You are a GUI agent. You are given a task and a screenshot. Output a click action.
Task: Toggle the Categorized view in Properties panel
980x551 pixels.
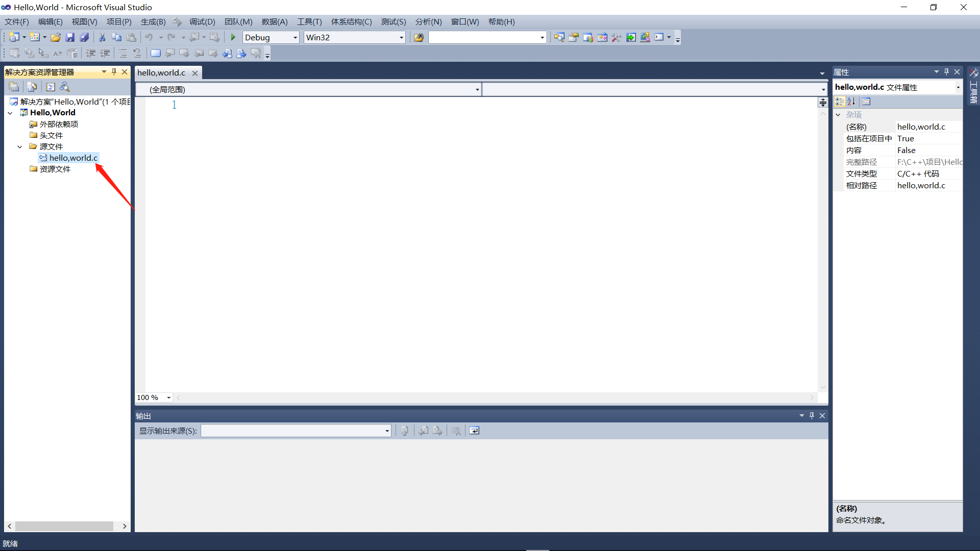point(840,102)
